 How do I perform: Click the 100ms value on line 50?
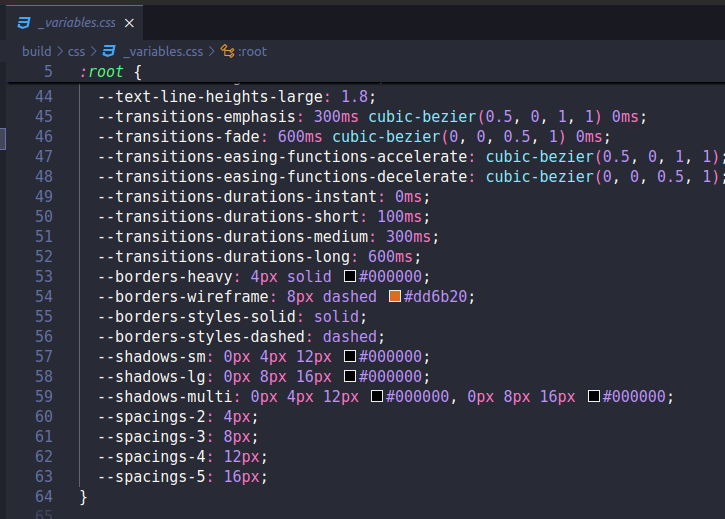click(x=399, y=216)
